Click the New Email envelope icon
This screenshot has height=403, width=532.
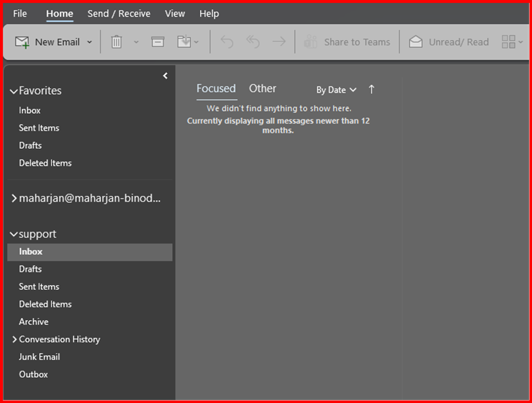(x=22, y=42)
